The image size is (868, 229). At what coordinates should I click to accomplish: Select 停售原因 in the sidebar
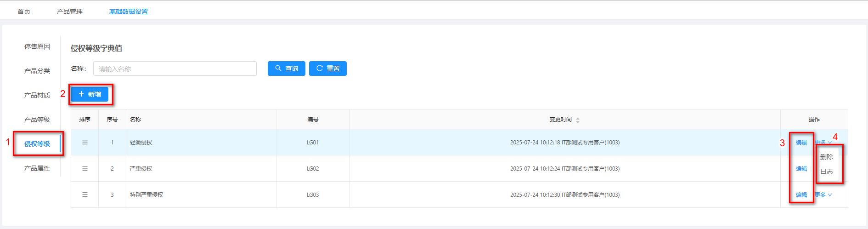37,46
